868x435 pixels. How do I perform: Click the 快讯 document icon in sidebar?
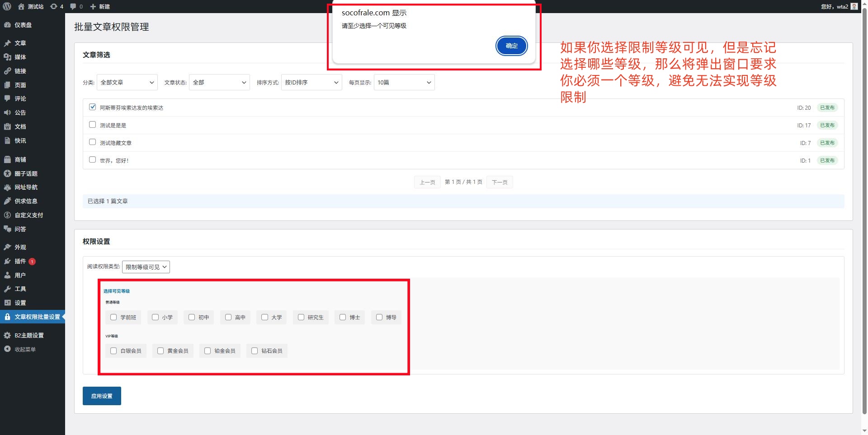coord(7,140)
